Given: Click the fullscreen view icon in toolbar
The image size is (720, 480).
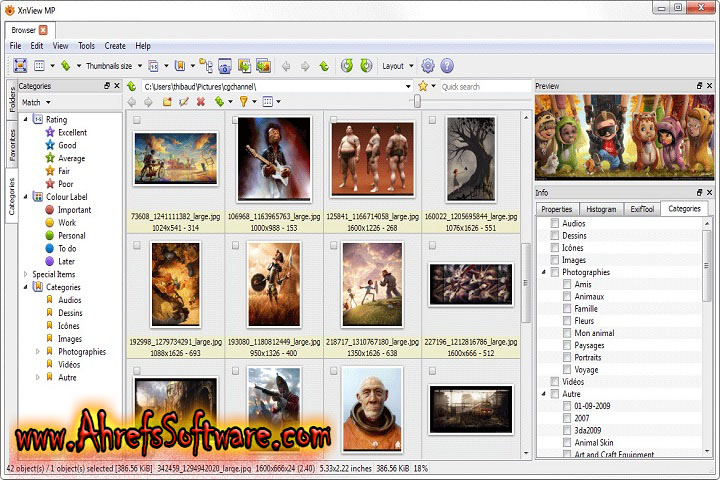Looking at the screenshot, I should 19,66.
